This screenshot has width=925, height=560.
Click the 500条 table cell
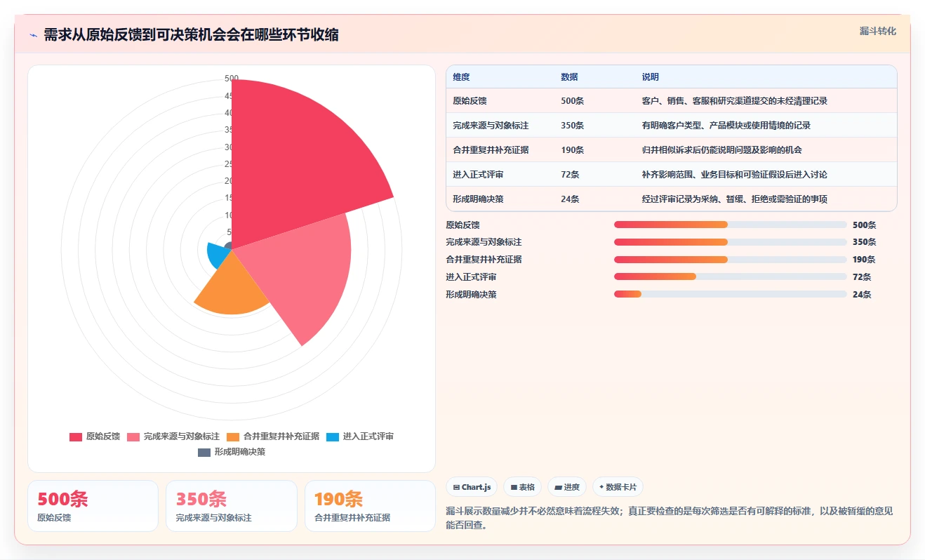pyautogui.click(x=572, y=101)
